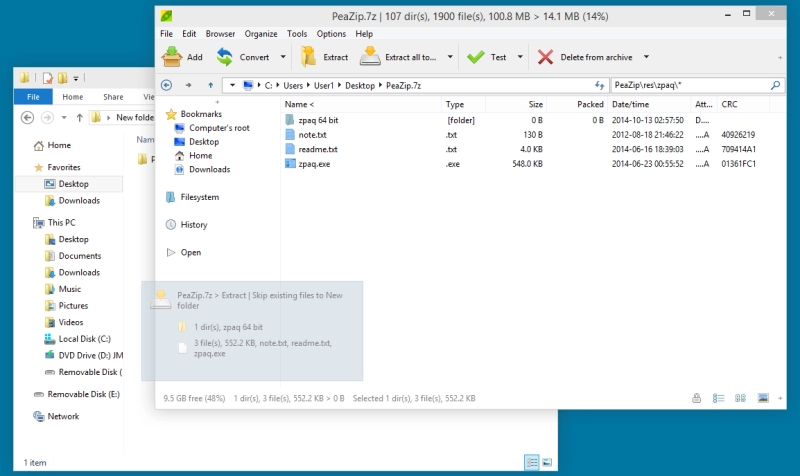Switch Explorer to details view icon
The image size is (800, 476).
pos(532,463)
